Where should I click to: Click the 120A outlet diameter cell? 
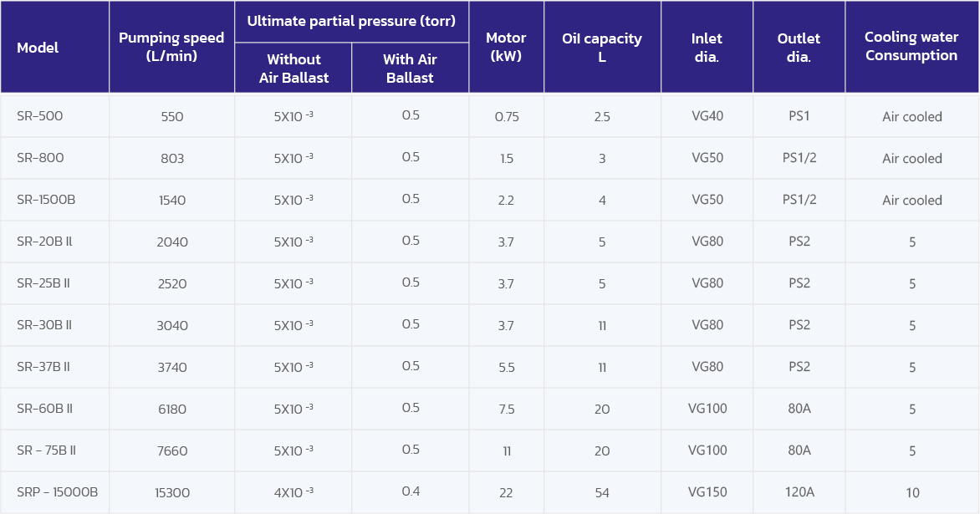(x=799, y=492)
